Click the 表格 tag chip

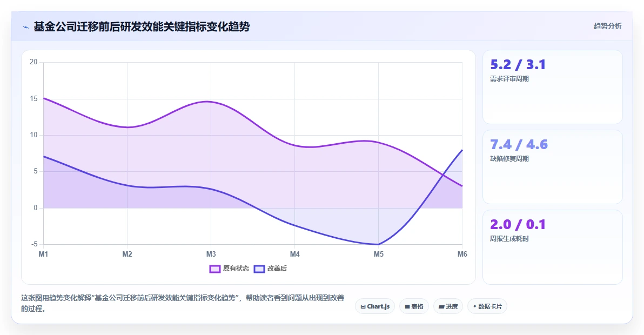pos(414,306)
